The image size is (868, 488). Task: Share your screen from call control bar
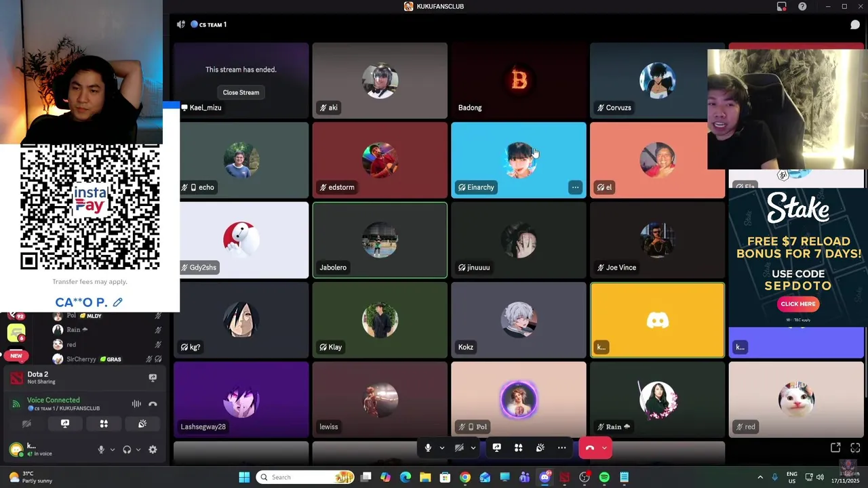pyautogui.click(x=497, y=448)
